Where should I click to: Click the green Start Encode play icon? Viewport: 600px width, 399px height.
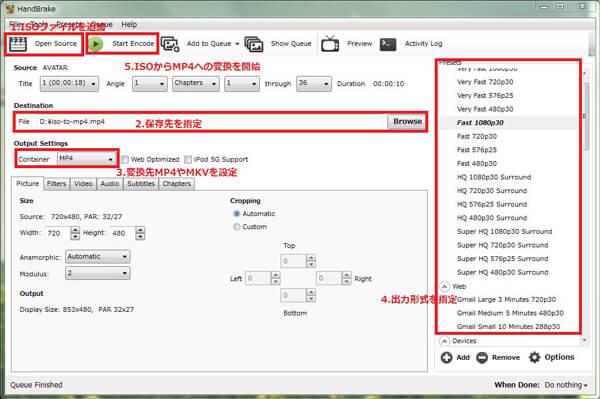coord(96,44)
